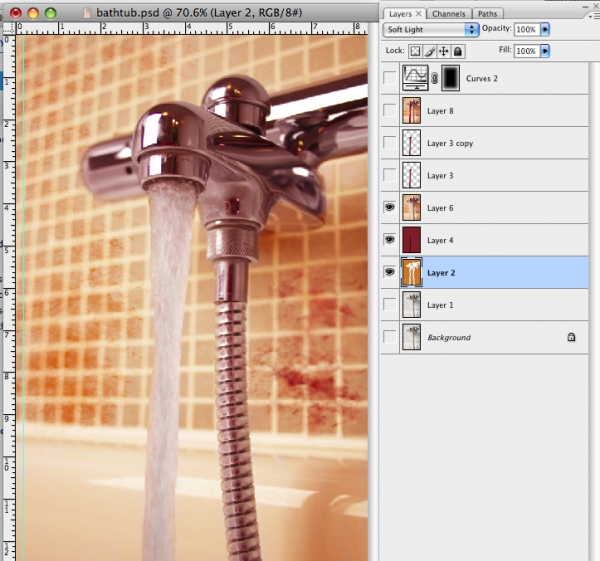Hide Layer 6 using eye icon
This screenshot has width=600, height=561.
click(x=390, y=207)
